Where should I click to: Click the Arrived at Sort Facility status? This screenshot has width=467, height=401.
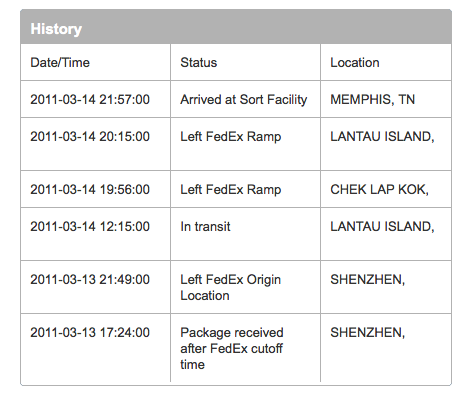(244, 99)
